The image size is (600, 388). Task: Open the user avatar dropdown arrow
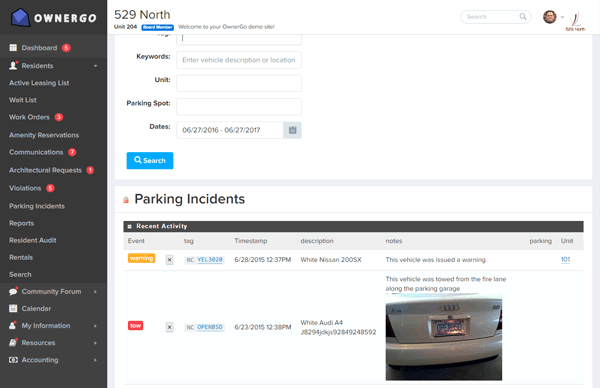(x=562, y=17)
